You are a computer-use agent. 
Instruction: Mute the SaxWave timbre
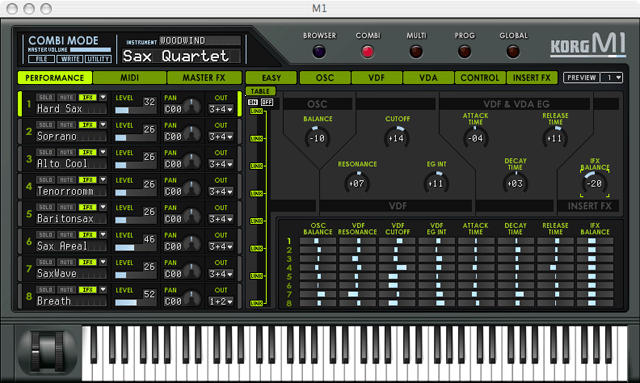(x=66, y=262)
